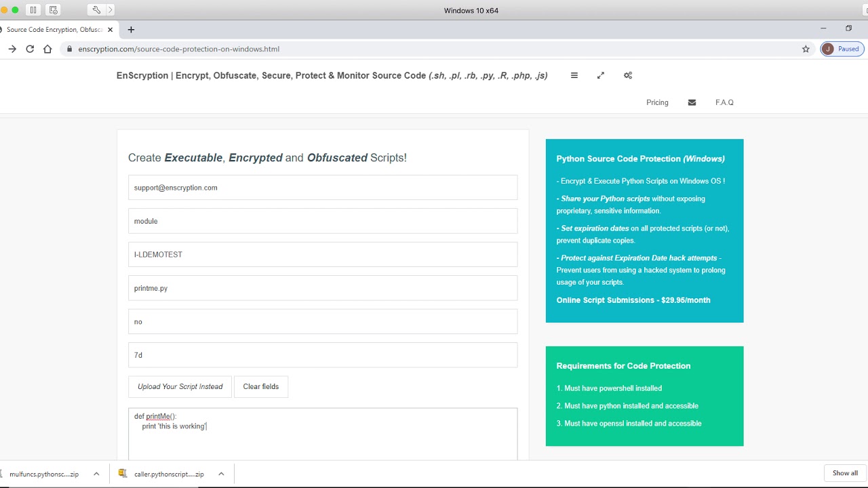
Task: Open the mulfuncs.pythonsc zip download
Action: point(44,474)
